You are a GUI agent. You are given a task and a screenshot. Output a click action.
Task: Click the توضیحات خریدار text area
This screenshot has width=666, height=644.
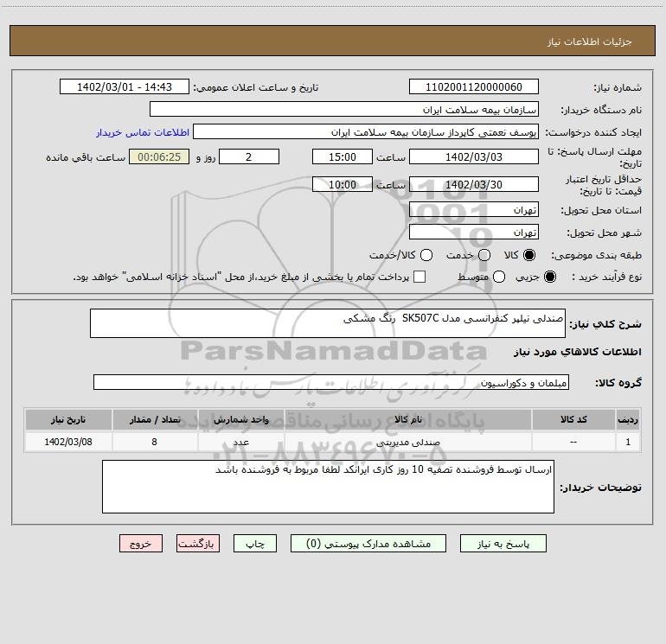pos(328,487)
